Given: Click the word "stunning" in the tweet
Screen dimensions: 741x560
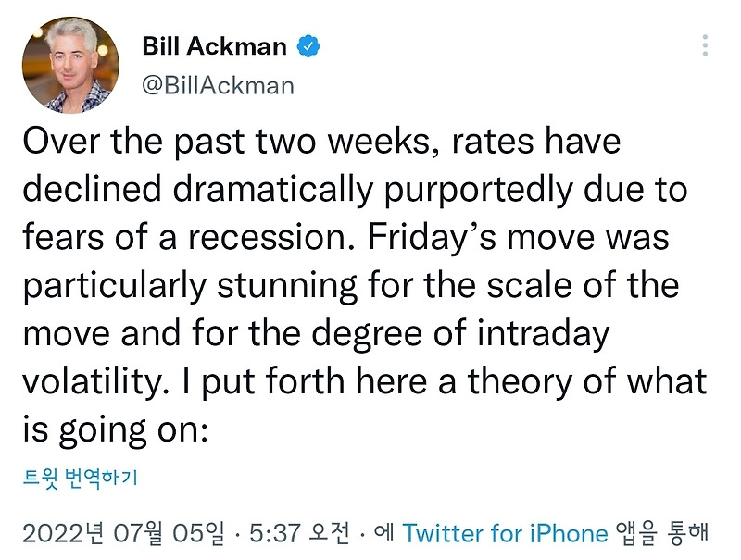Looking at the screenshot, I should (287, 286).
